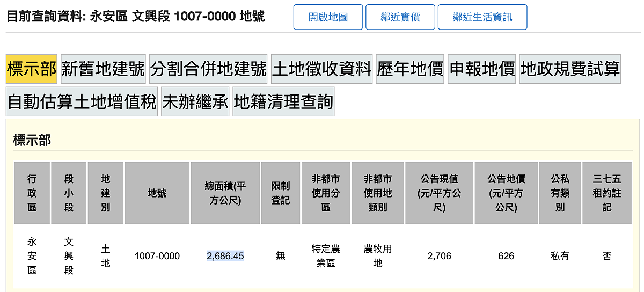Click the 無 restriction cell

[x=281, y=256]
